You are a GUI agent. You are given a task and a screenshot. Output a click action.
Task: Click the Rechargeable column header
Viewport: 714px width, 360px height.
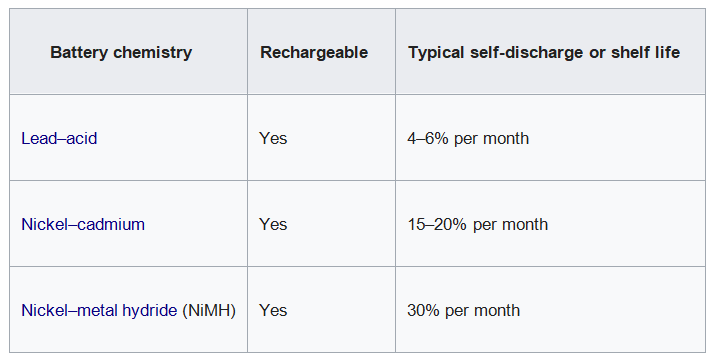314,52
